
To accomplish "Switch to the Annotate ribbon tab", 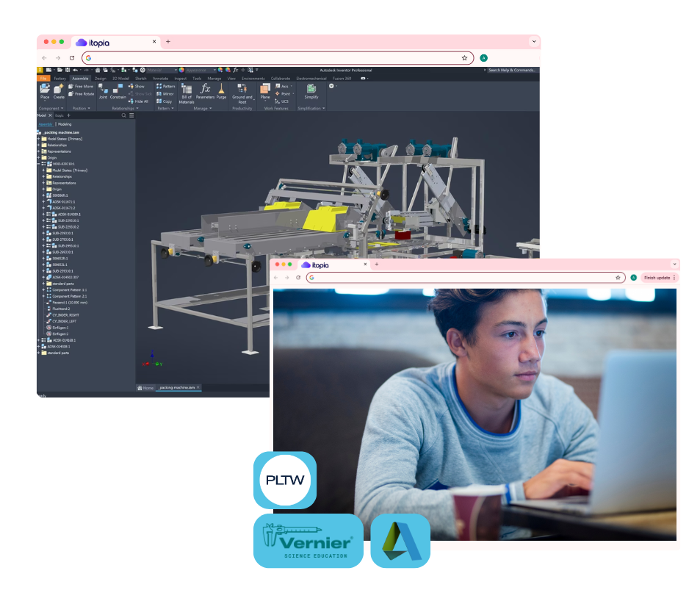I will tap(160, 78).
